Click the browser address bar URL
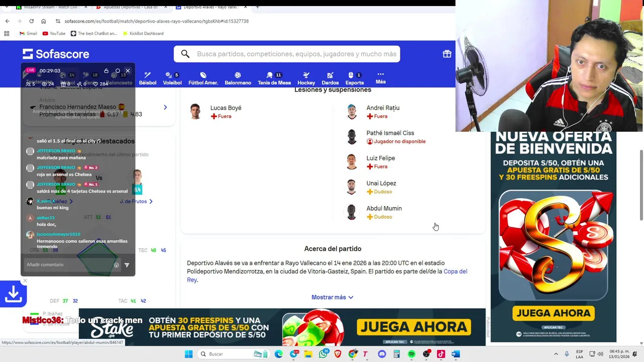Image resolution: width=644 pixels, height=362 pixels. tap(156, 21)
